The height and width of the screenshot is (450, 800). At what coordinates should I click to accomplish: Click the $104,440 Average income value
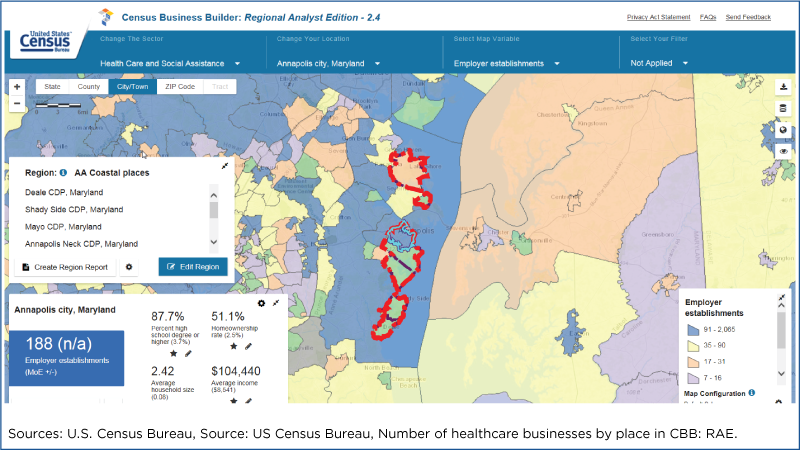coord(236,371)
